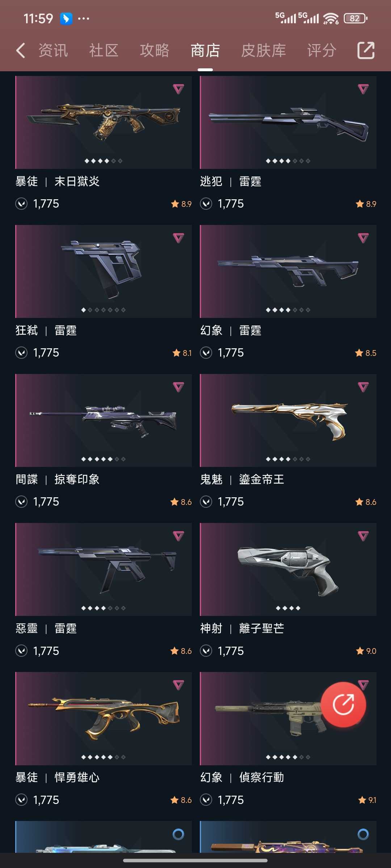Image resolution: width=391 pixels, height=868 pixels.
Task: Open the 社区 tab
Action: (104, 50)
